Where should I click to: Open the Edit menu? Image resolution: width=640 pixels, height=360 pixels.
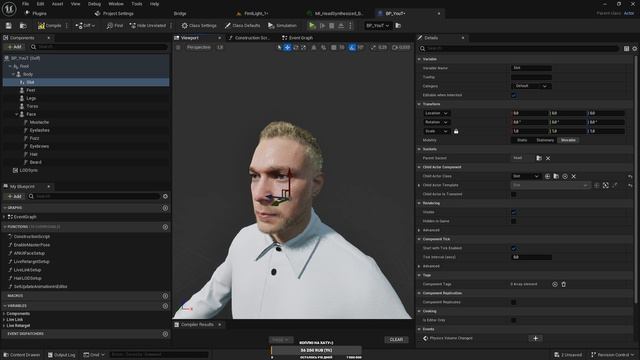[40, 4]
